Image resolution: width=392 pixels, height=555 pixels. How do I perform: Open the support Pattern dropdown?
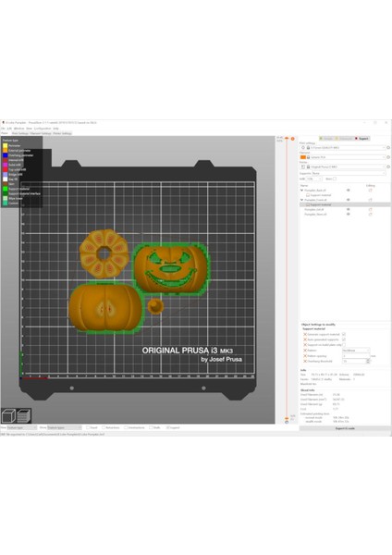pos(356,351)
